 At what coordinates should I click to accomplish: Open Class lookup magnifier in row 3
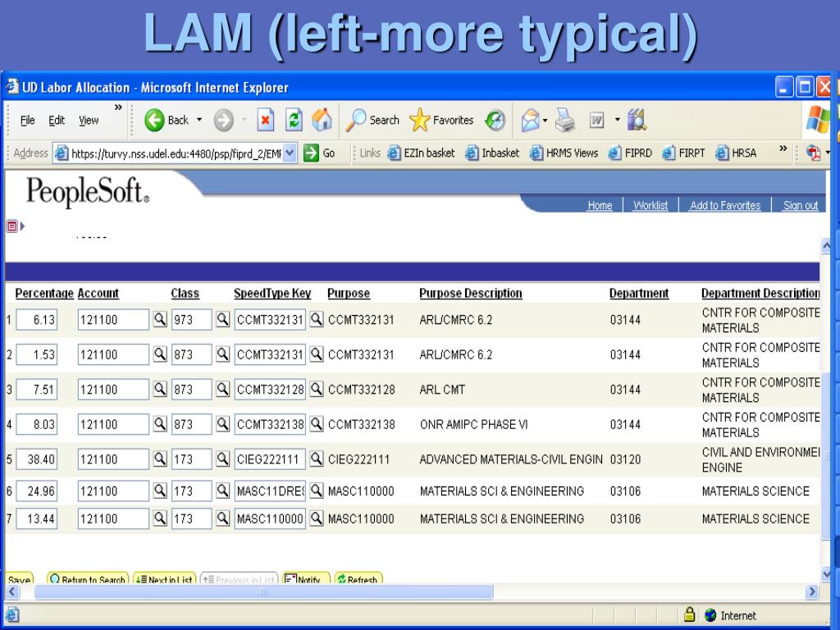click(221, 390)
